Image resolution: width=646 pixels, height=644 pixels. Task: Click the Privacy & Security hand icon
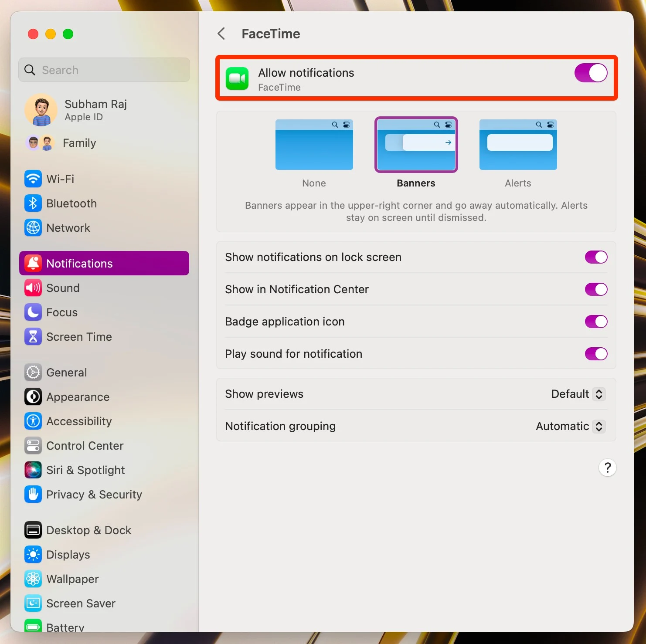33,495
